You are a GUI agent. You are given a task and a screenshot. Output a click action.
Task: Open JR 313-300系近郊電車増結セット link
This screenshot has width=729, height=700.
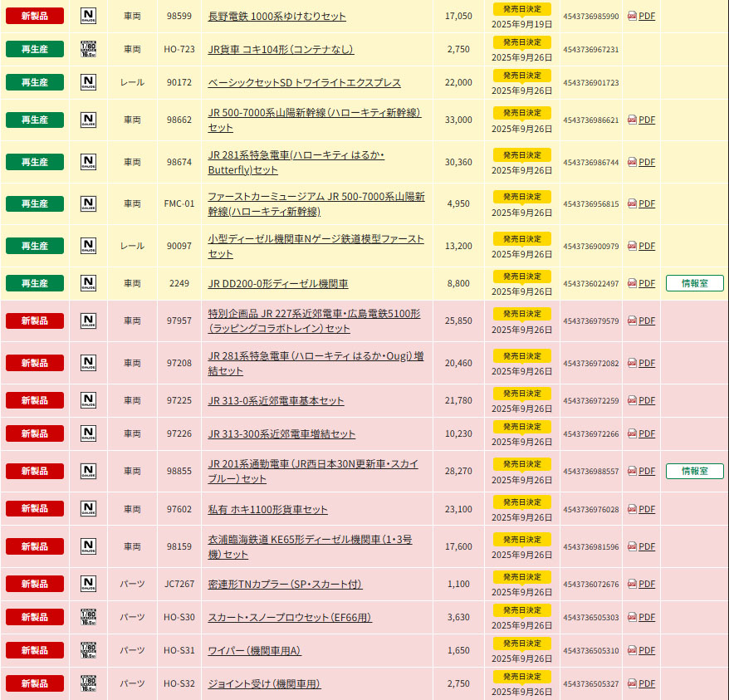(281, 434)
